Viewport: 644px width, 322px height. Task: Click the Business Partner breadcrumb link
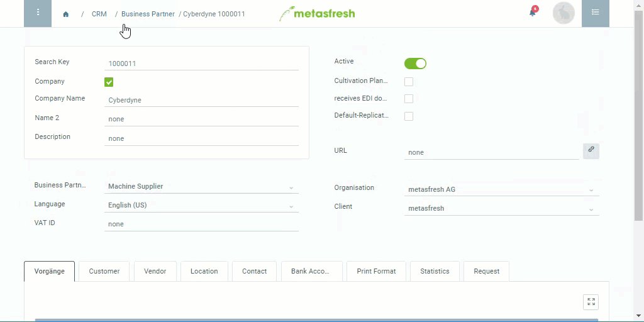(148, 14)
